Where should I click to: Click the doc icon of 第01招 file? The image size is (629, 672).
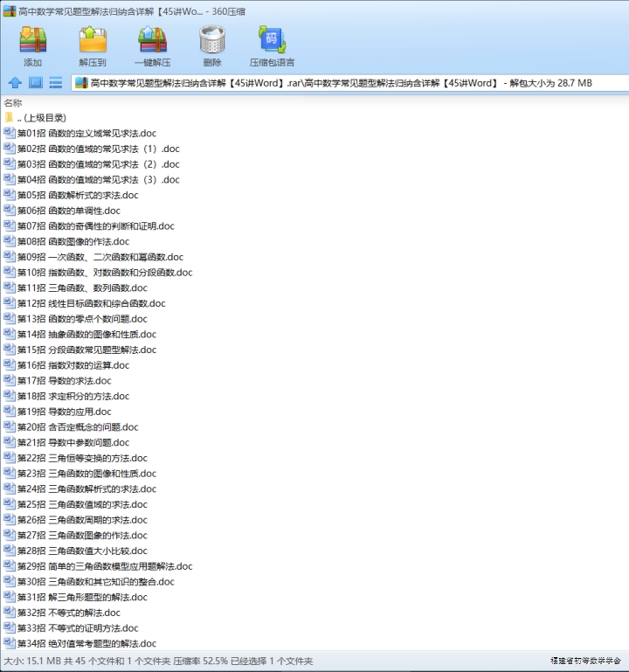10,133
